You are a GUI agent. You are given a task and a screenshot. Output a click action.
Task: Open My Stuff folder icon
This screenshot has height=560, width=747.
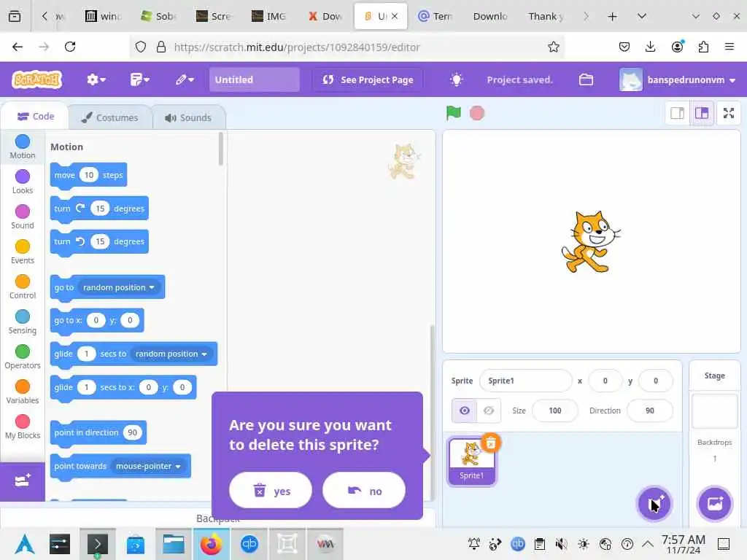[x=586, y=79]
